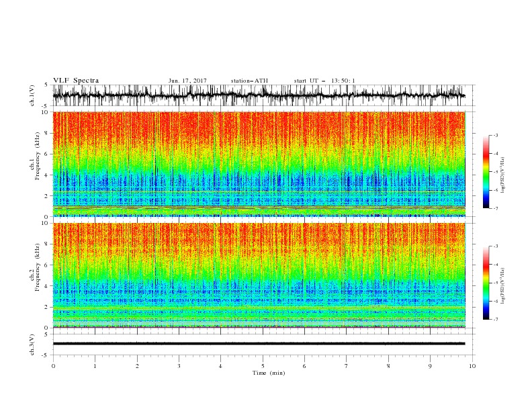Click the ch.3 flat waveform trace

click(x=259, y=344)
